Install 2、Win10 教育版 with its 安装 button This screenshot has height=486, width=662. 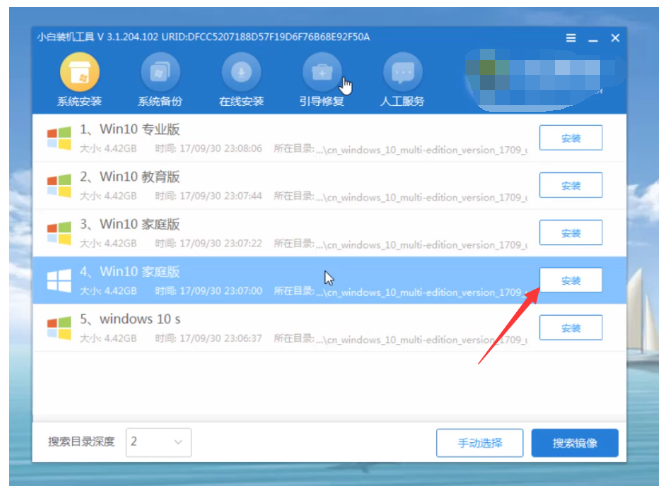pyautogui.click(x=570, y=185)
